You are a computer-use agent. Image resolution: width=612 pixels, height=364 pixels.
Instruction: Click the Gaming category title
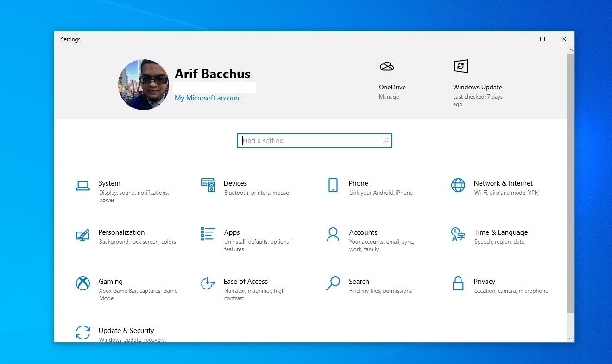coord(111,282)
